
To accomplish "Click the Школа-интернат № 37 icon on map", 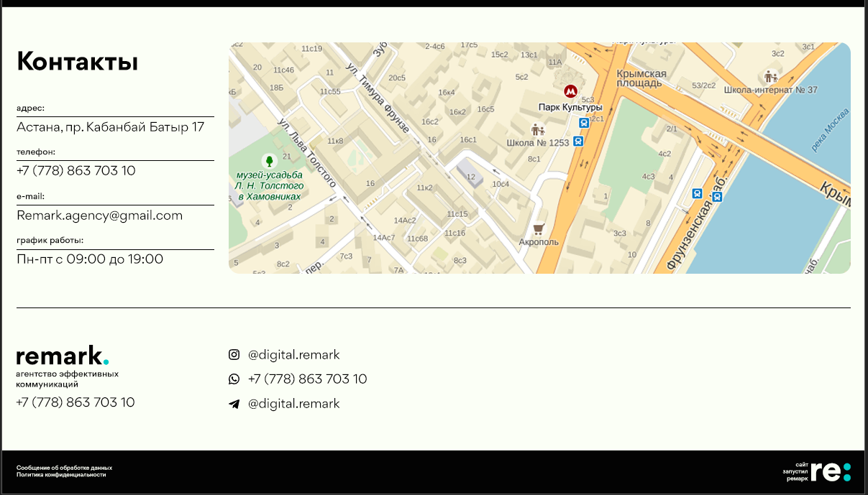I will (771, 76).
